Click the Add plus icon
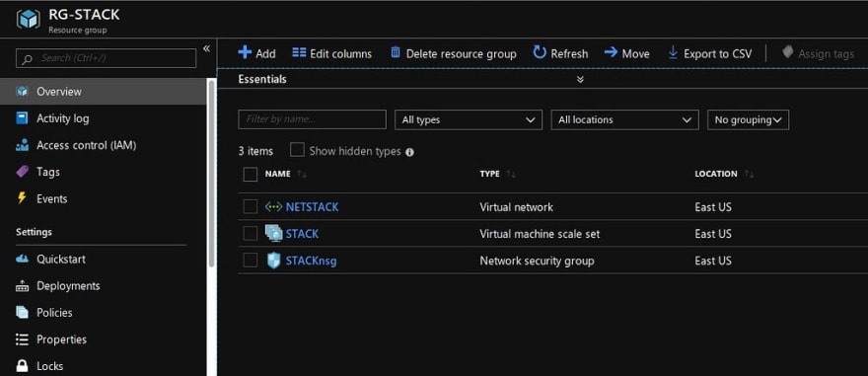This screenshot has height=376, width=868. coord(245,52)
